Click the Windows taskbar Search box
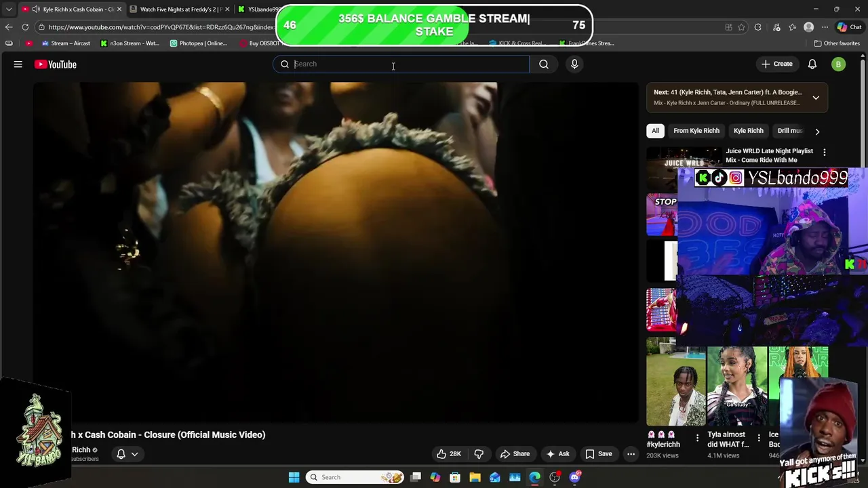Image resolution: width=868 pixels, height=488 pixels. coord(355,477)
